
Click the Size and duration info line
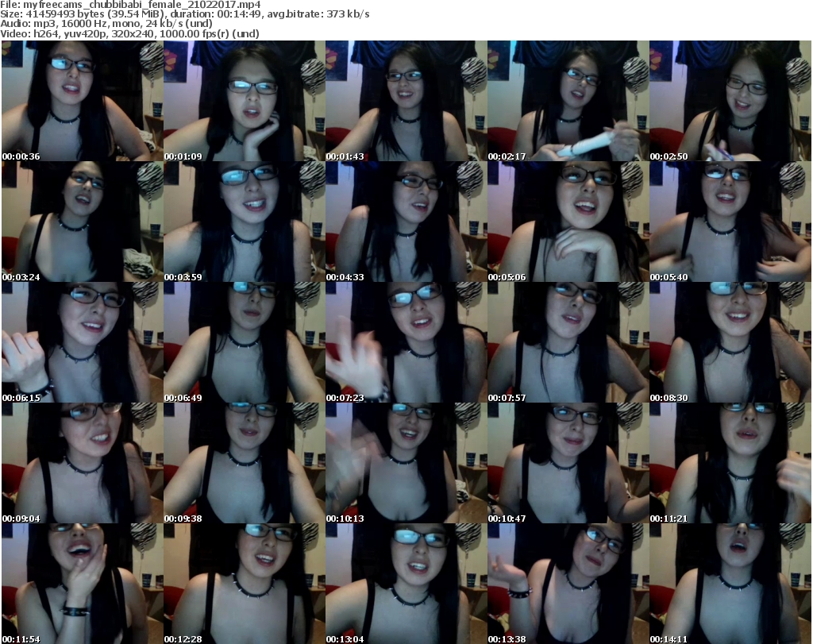tap(185, 14)
